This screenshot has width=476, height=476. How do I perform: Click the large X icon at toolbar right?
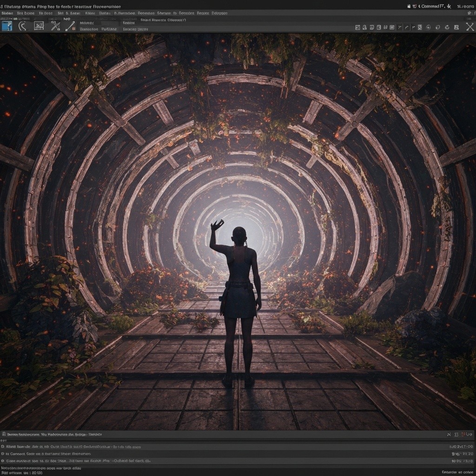(x=469, y=27)
